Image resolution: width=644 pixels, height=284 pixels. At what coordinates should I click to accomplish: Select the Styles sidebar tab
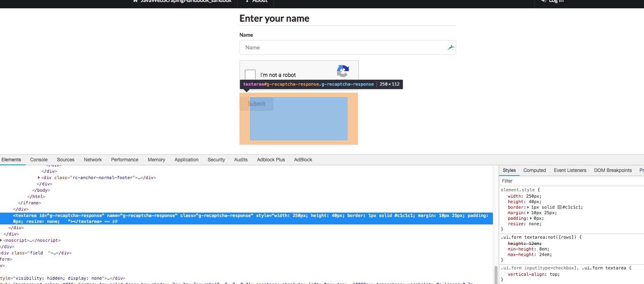click(x=509, y=170)
